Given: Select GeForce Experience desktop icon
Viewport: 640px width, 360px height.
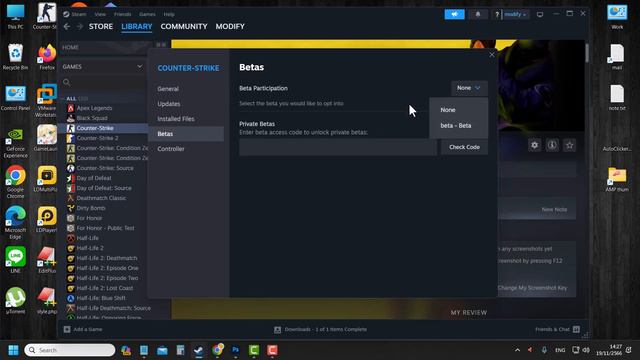Looking at the screenshot, I should click(15, 143).
